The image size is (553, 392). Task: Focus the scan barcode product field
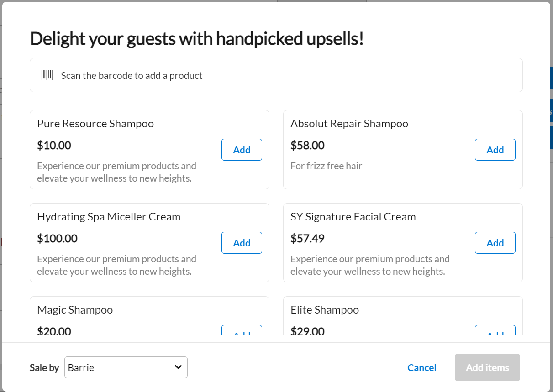[276, 75]
